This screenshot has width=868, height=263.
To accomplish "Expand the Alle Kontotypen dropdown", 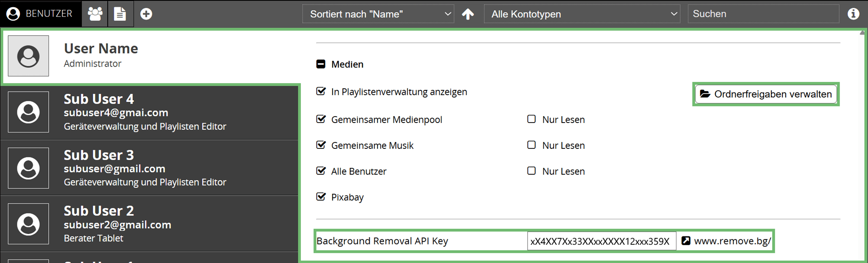I will (582, 14).
